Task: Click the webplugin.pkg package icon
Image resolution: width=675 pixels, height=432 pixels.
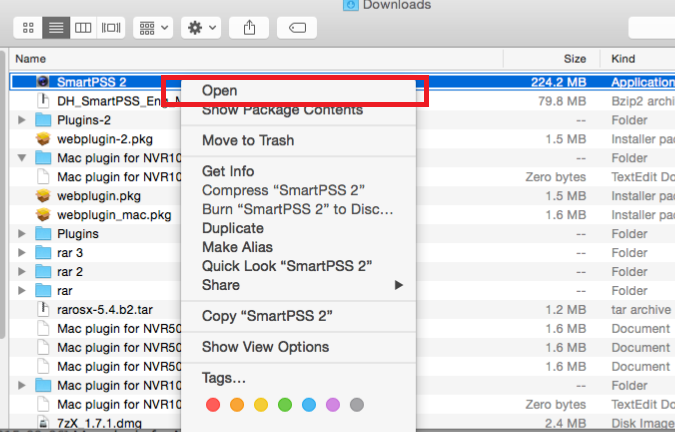Action: pos(43,195)
